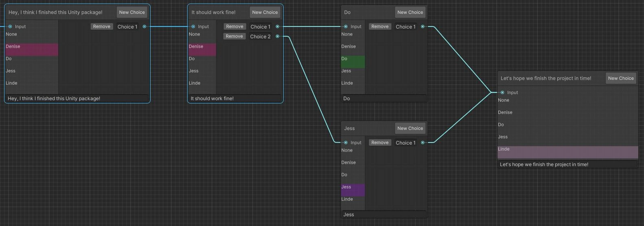This screenshot has height=226, width=644.
Task: Select Linde speaker in the Jess node
Action: click(x=353, y=202)
